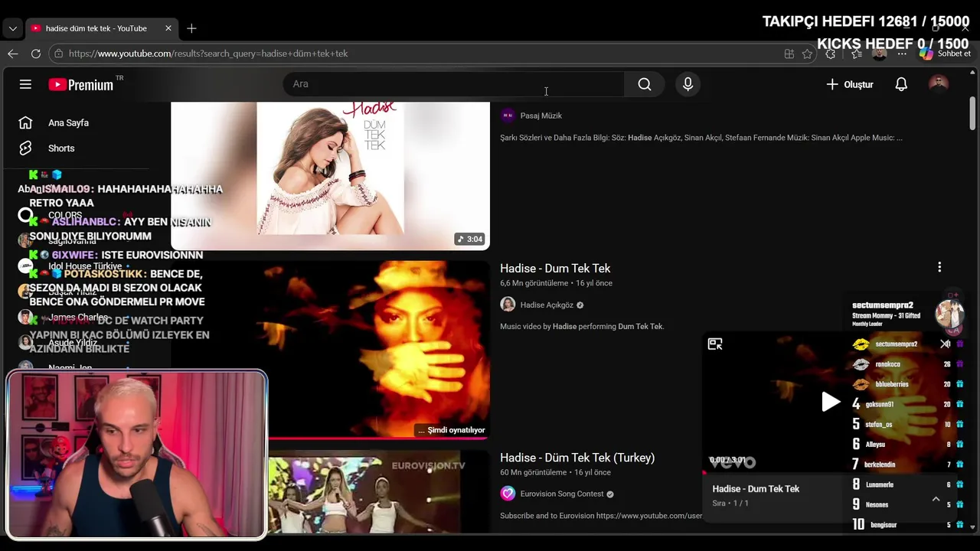Reload the page with refresh icon
Screen dimensions: 980x551
click(35, 54)
